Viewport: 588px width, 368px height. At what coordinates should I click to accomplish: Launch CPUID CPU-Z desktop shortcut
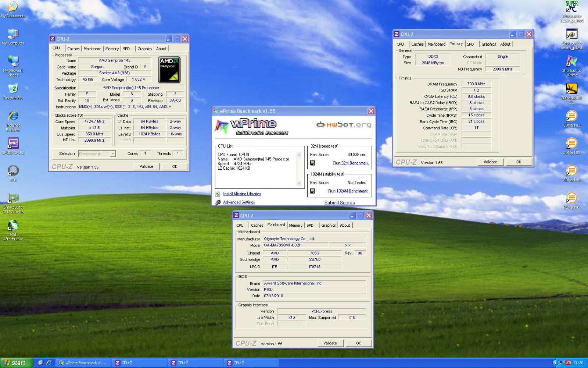point(13,146)
